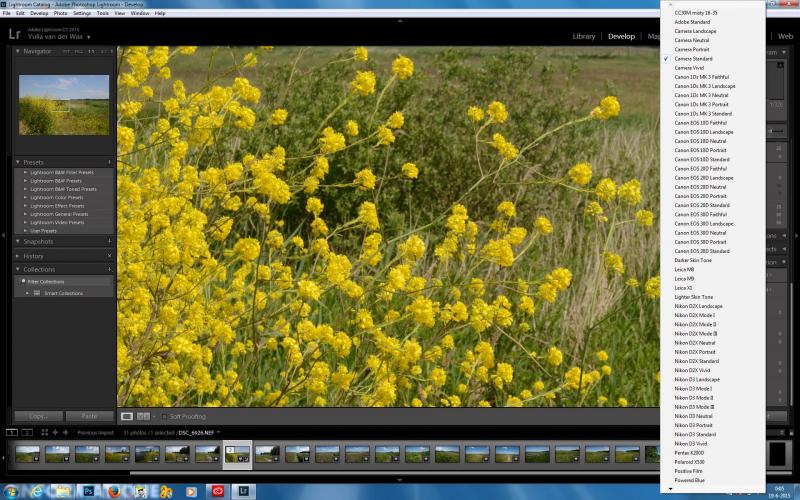Clear history with the X icon

[109, 256]
